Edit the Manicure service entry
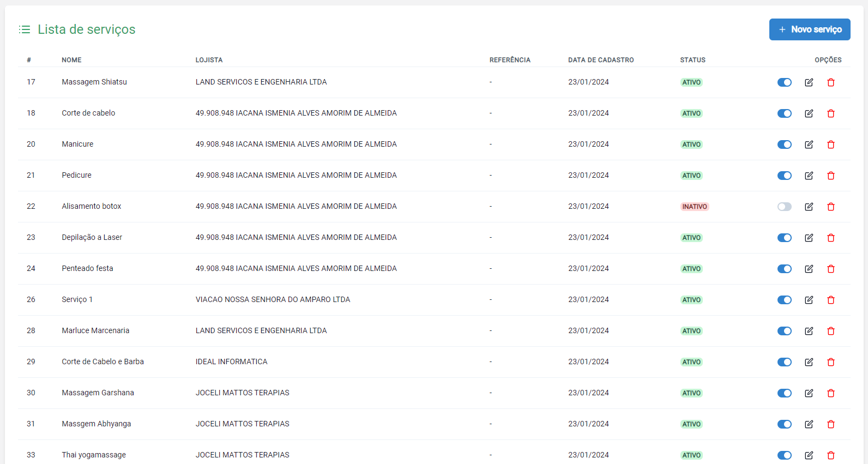This screenshot has width=868, height=464. click(809, 144)
